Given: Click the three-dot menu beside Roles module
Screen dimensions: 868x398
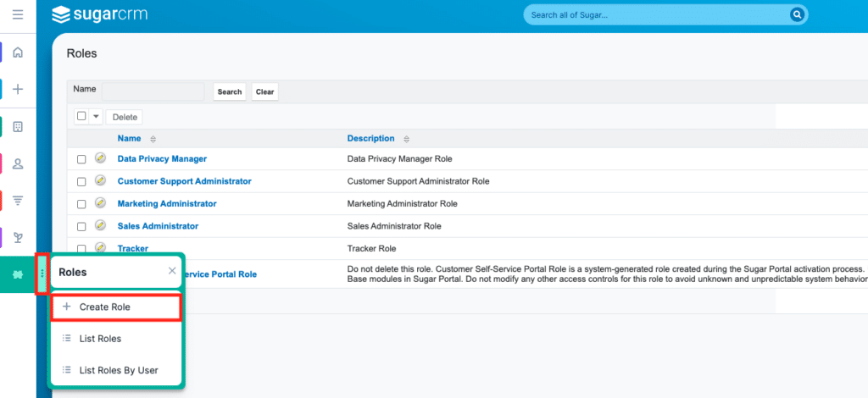Looking at the screenshot, I should (x=42, y=274).
